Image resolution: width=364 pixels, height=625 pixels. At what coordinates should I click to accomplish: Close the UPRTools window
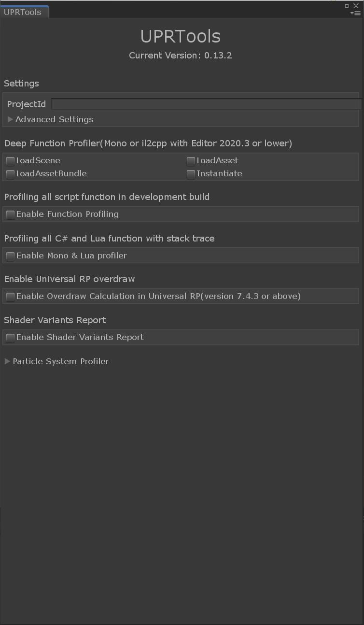[356, 6]
